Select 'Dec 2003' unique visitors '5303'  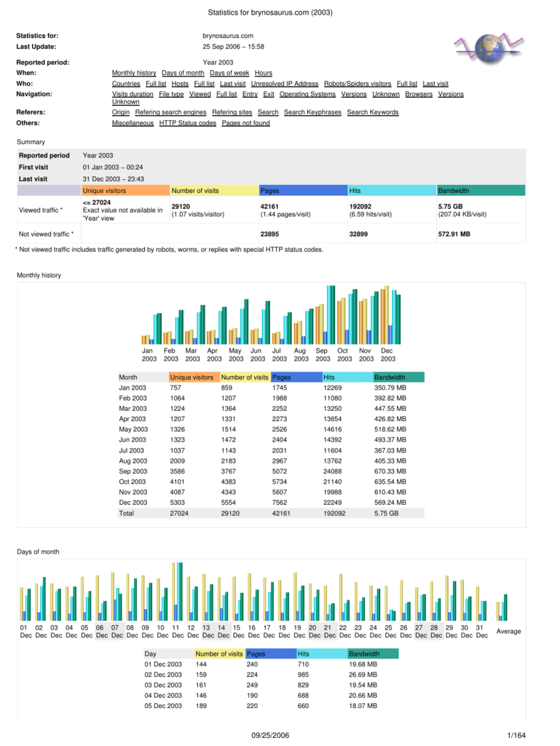177,503
